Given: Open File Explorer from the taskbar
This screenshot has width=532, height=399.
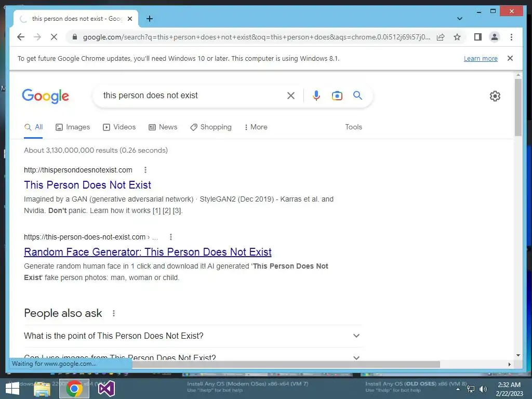Looking at the screenshot, I should click(x=42, y=389).
